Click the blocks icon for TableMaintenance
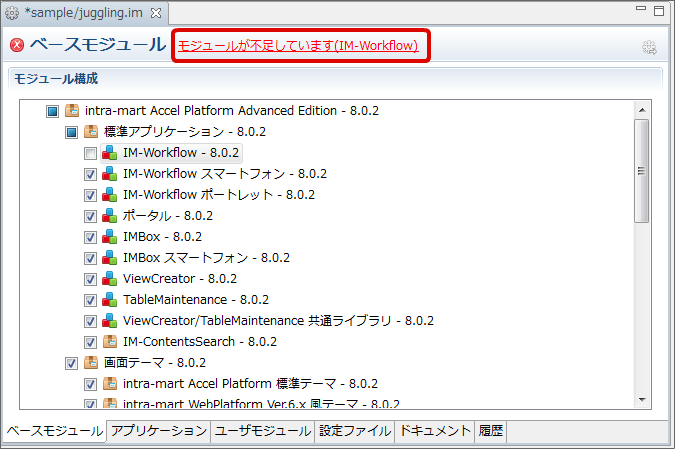 [110, 300]
